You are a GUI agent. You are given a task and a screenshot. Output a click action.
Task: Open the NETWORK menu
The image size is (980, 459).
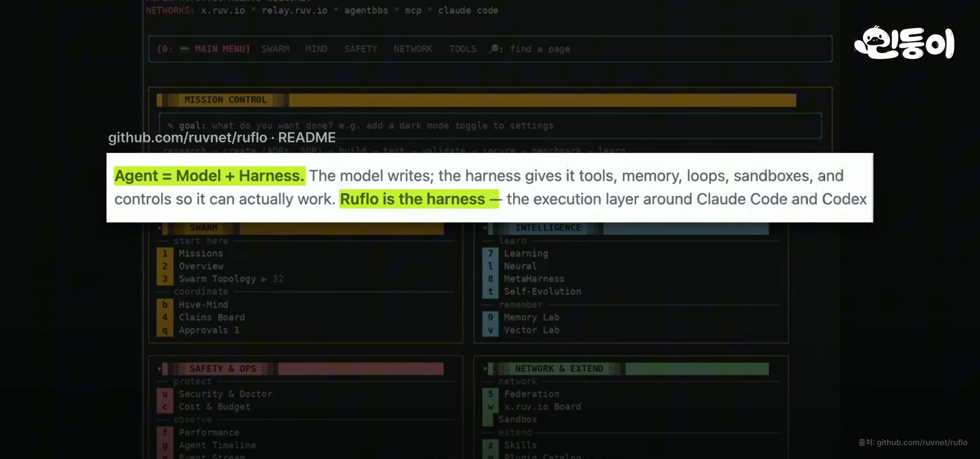[x=412, y=49]
